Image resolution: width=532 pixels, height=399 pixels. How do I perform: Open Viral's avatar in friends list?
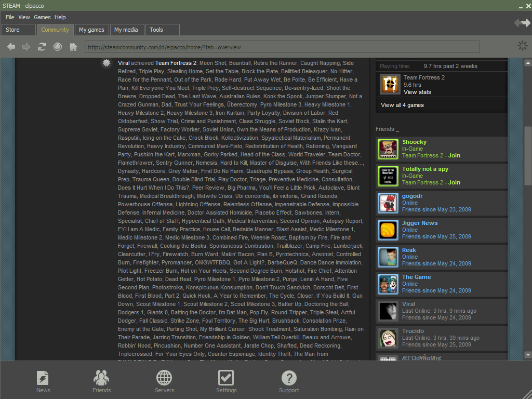pyautogui.click(x=388, y=311)
